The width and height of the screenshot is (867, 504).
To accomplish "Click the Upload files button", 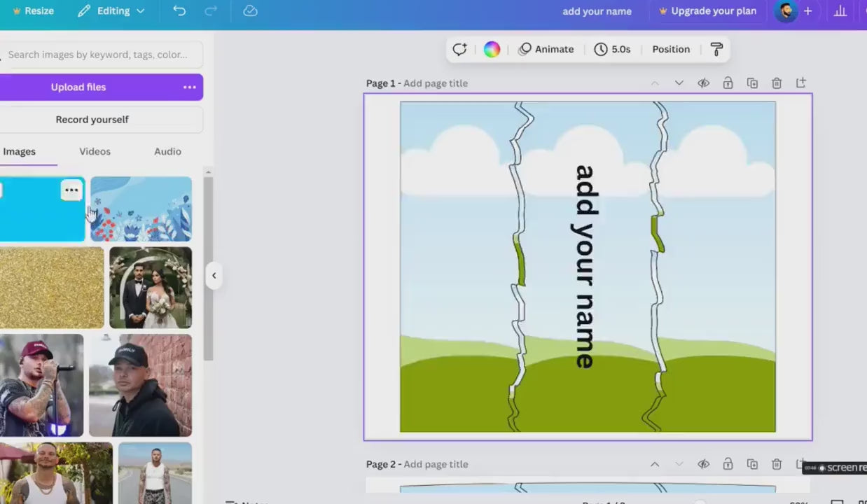I will pos(78,87).
